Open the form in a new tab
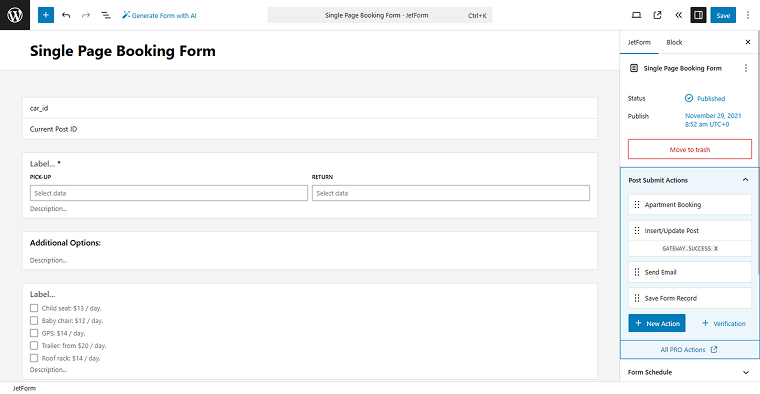Viewport: 760px width, 394px height. point(657,15)
